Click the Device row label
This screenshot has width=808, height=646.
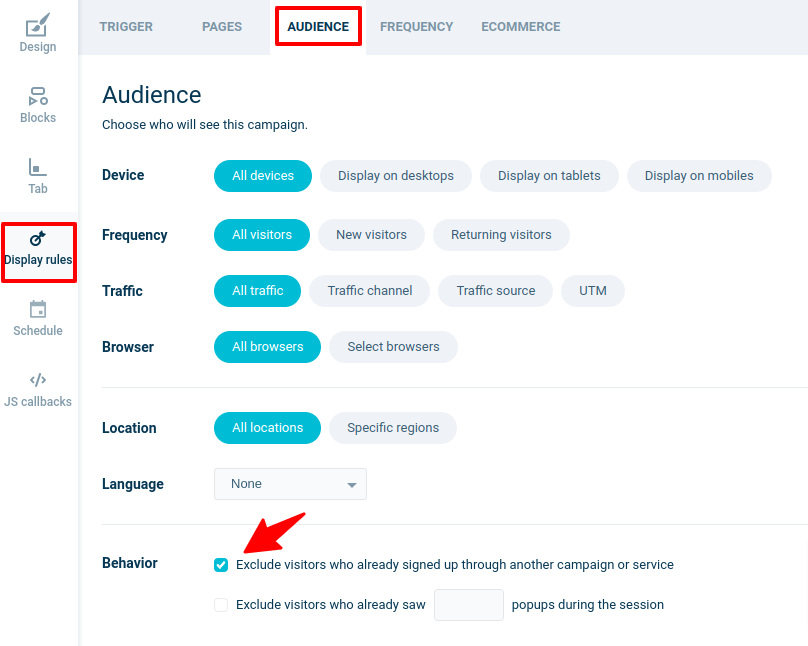[x=123, y=175]
